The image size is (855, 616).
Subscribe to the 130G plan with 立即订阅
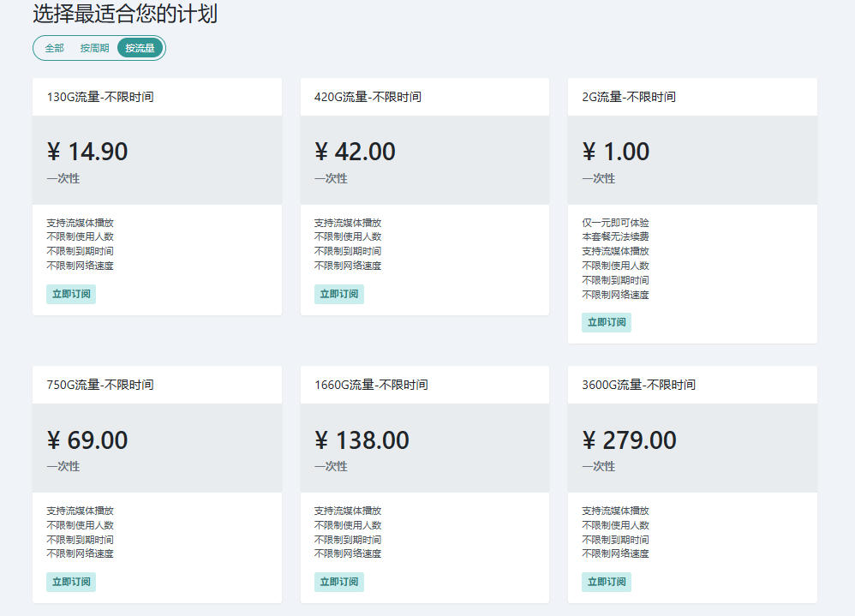[71, 294]
